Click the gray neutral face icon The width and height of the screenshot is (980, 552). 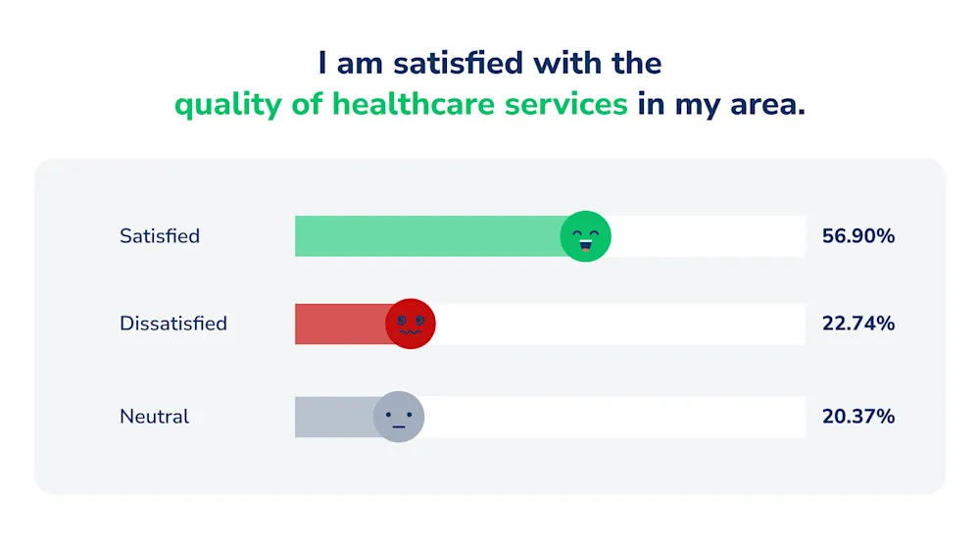click(x=399, y=417)
